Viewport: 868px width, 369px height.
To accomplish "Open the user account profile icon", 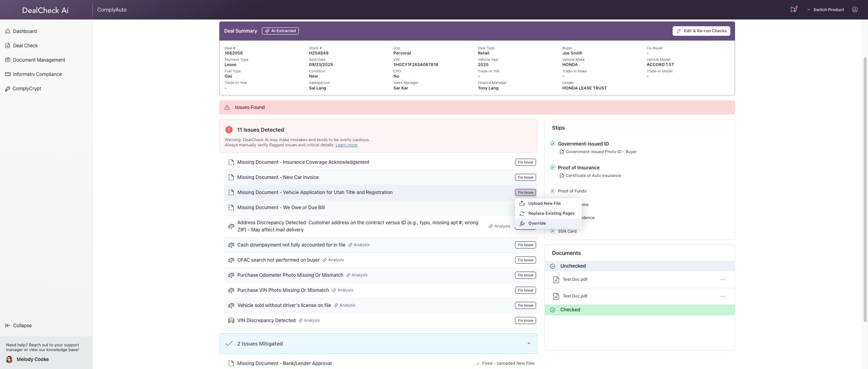I will (854, 10).
